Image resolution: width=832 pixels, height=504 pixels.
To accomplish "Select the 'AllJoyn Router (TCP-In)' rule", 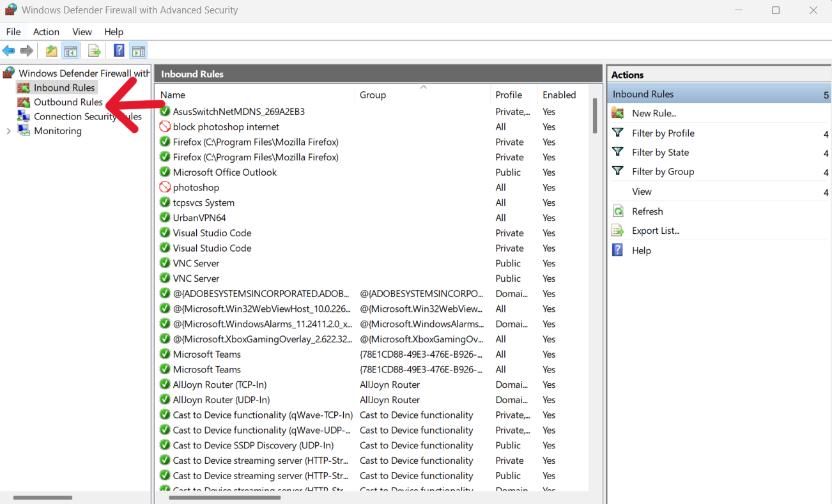I will (220, 385).
